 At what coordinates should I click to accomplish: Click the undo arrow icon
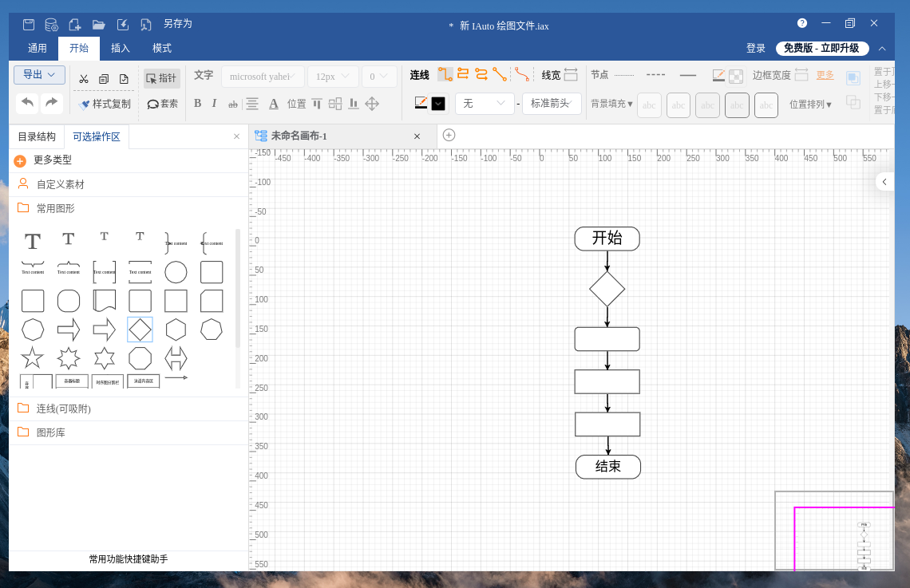[27, 102]
